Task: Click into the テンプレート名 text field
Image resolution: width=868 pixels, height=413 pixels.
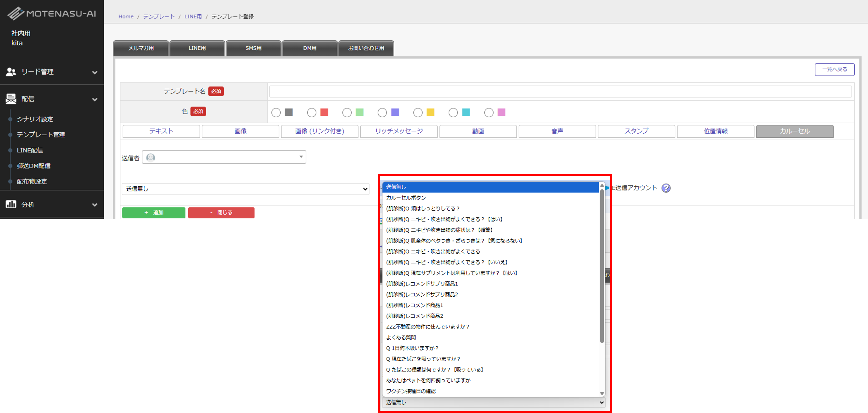Action: tap(560, 91)
